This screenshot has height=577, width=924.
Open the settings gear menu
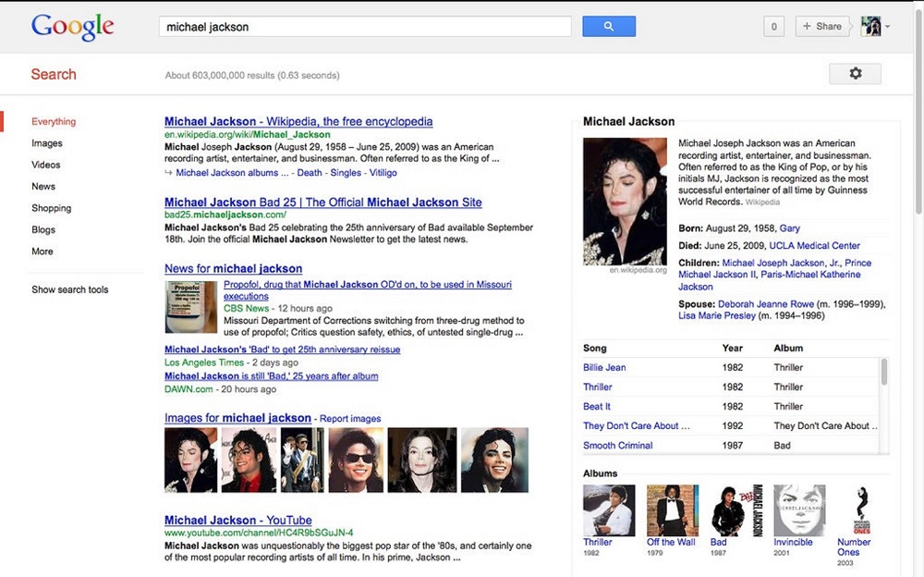coord(855,74)
